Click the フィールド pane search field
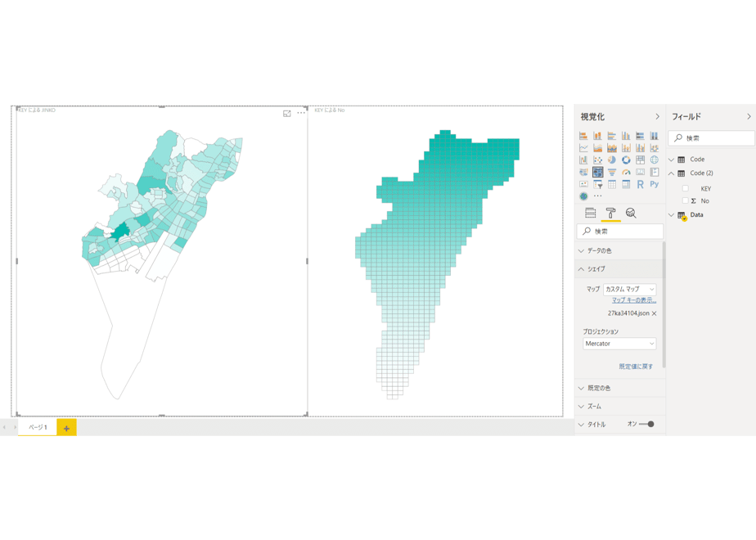The height and width of the screenshot is (540, 756). click(x=711, y=138)
